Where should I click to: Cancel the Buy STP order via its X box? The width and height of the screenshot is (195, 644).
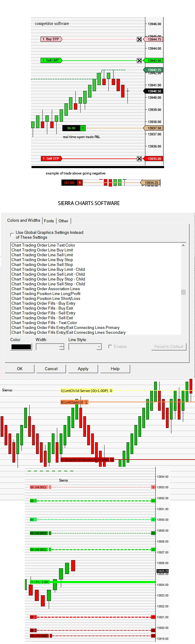pos(139,39)
